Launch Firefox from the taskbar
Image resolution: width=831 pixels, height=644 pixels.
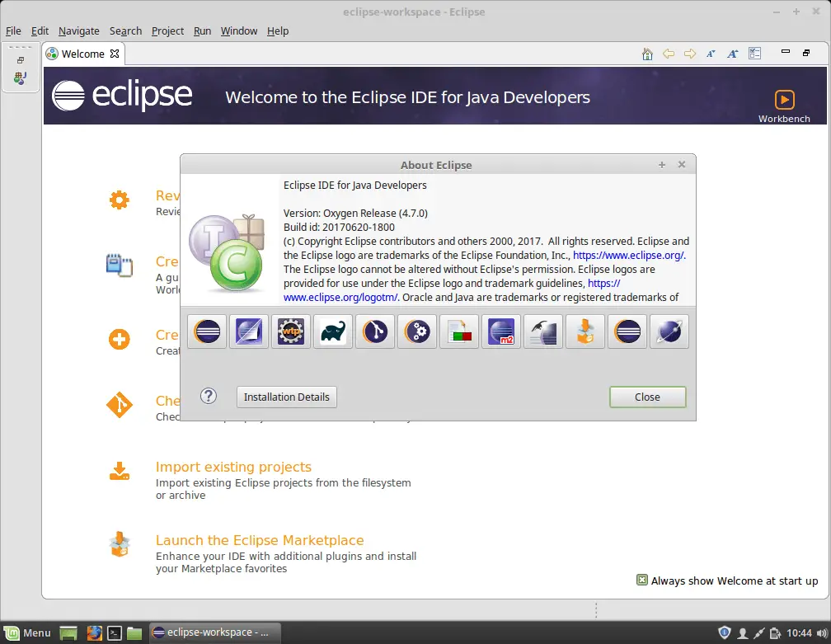[94, 633]
